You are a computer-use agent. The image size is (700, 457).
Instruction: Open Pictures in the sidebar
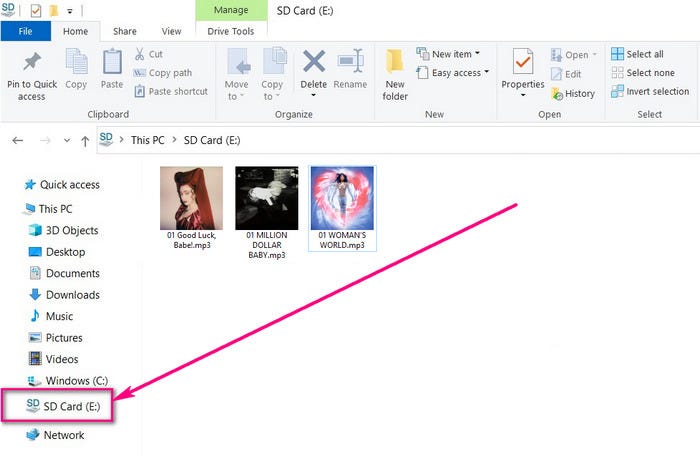(x=56, y=337)
